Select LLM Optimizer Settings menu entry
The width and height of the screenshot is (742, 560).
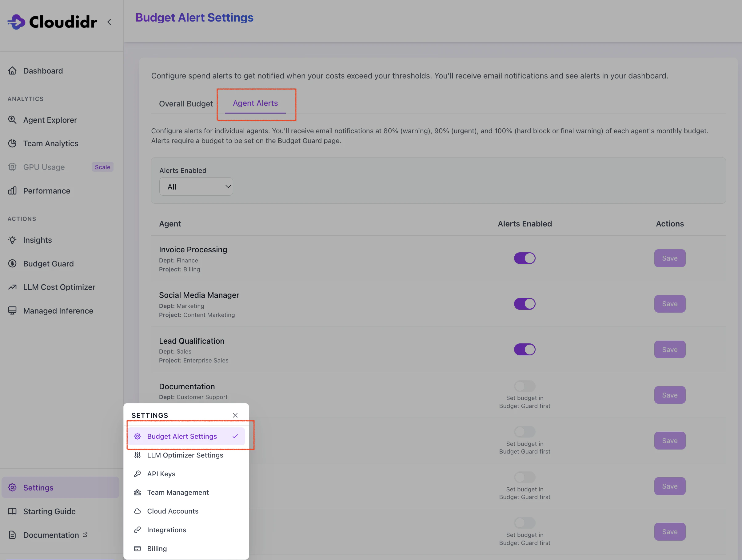(185, 455)
